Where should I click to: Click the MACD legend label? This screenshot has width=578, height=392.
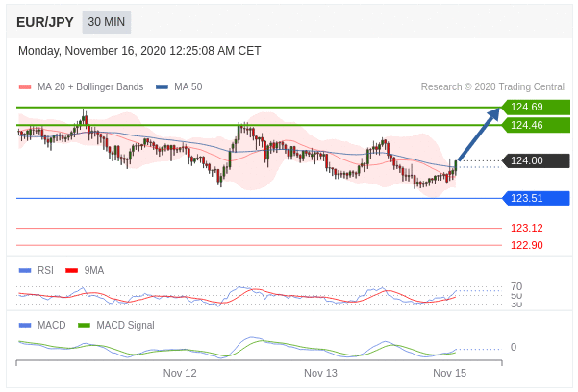(x=52, y=326)
